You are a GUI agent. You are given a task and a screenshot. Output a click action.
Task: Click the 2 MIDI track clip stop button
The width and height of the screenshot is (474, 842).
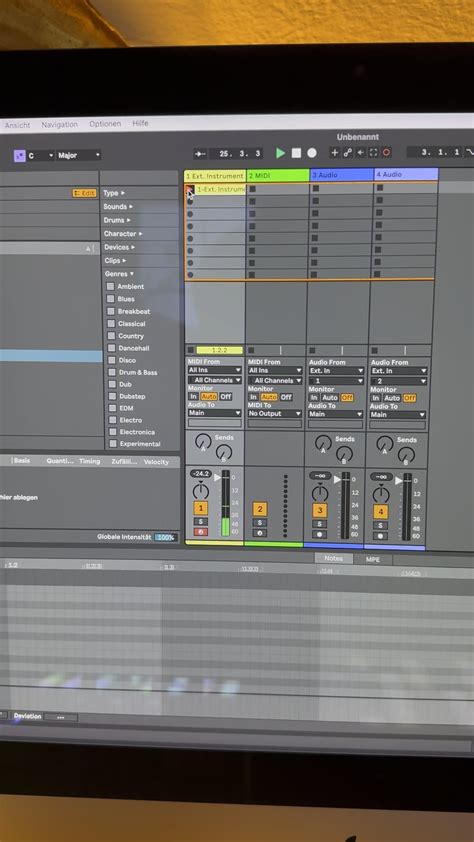click(x=251, y=350)
